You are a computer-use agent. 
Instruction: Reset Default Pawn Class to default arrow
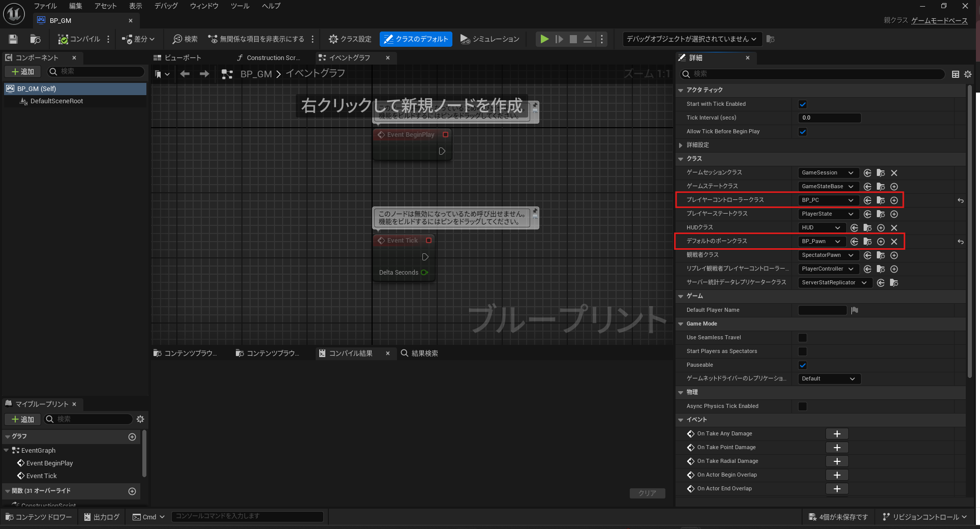960,242
